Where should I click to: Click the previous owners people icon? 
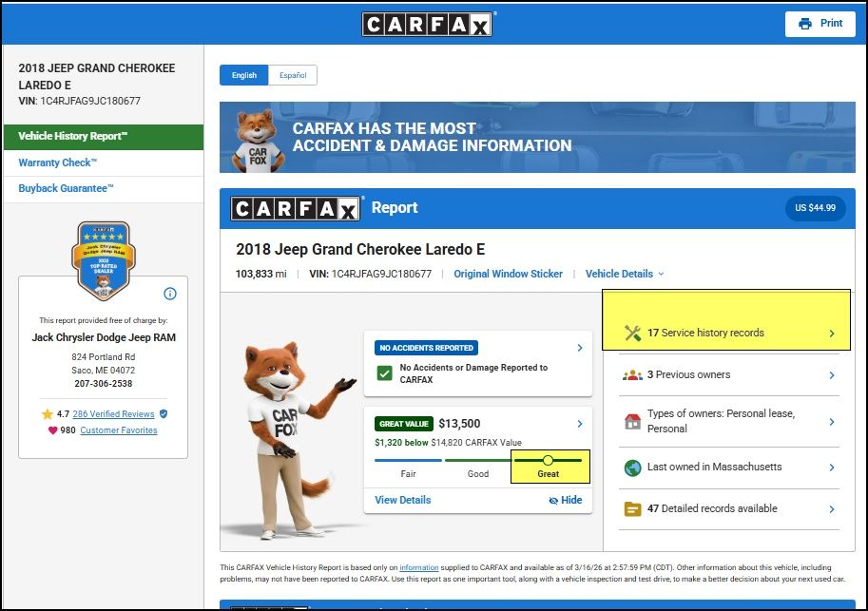click(x=632, y=375)
